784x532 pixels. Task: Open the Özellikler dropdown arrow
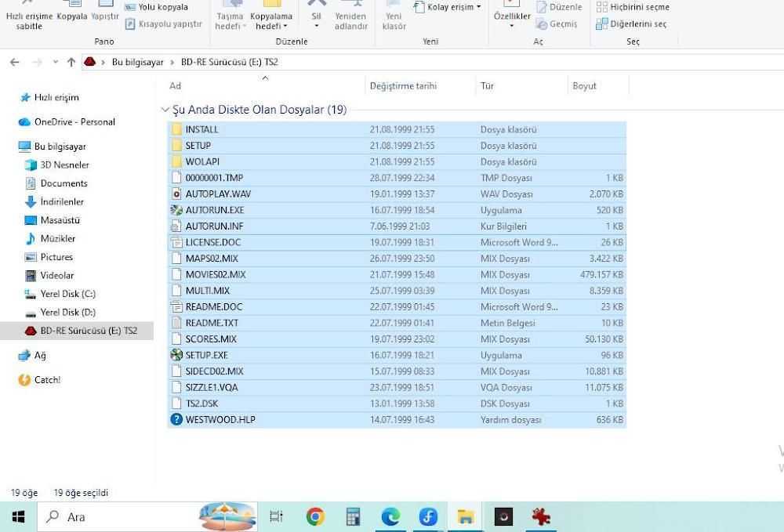(x=511, y=26)
